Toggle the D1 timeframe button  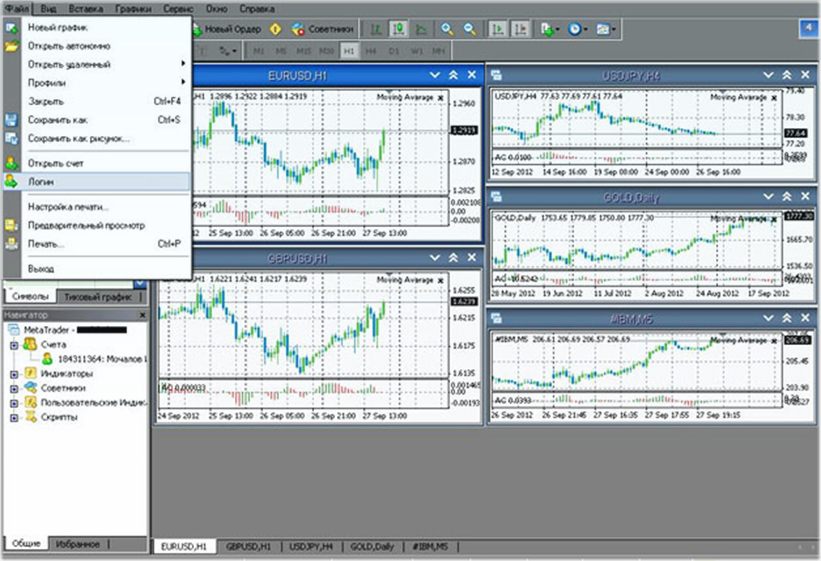[x=393, y=49]
